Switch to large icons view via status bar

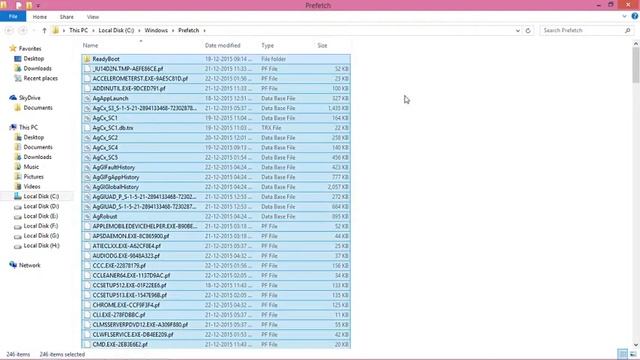(x=633, y=354)
